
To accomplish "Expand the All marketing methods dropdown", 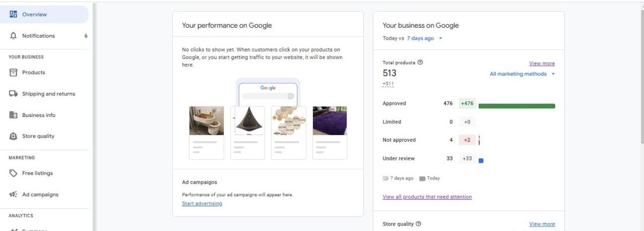I will point(522,74).
